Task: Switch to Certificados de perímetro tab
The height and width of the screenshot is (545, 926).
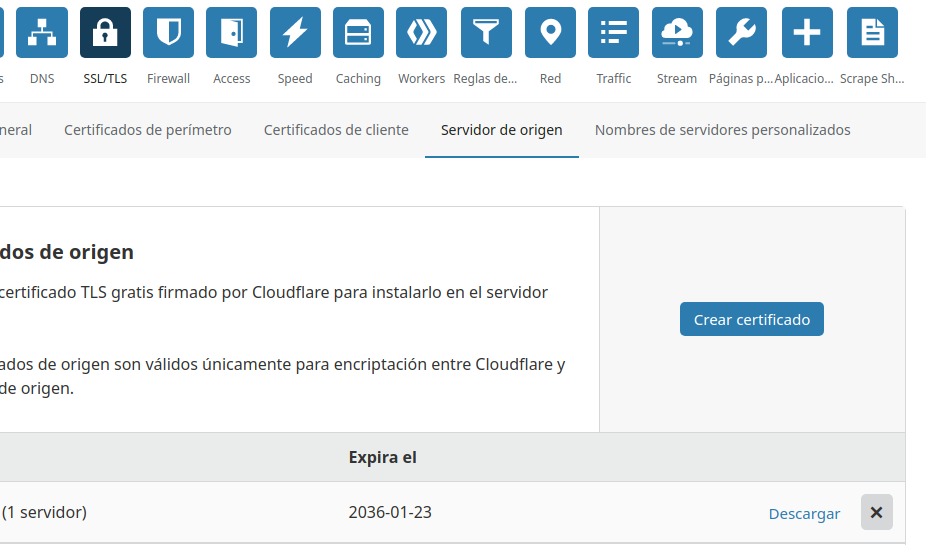Action: click(148, 130)
